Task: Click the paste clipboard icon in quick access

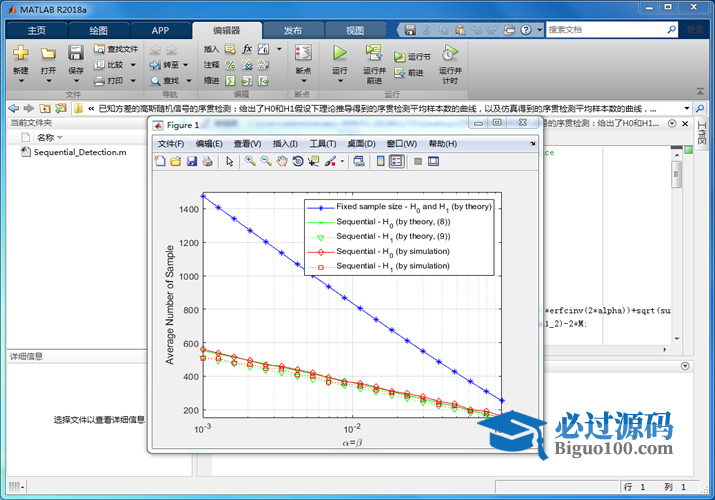Action: 460,30
